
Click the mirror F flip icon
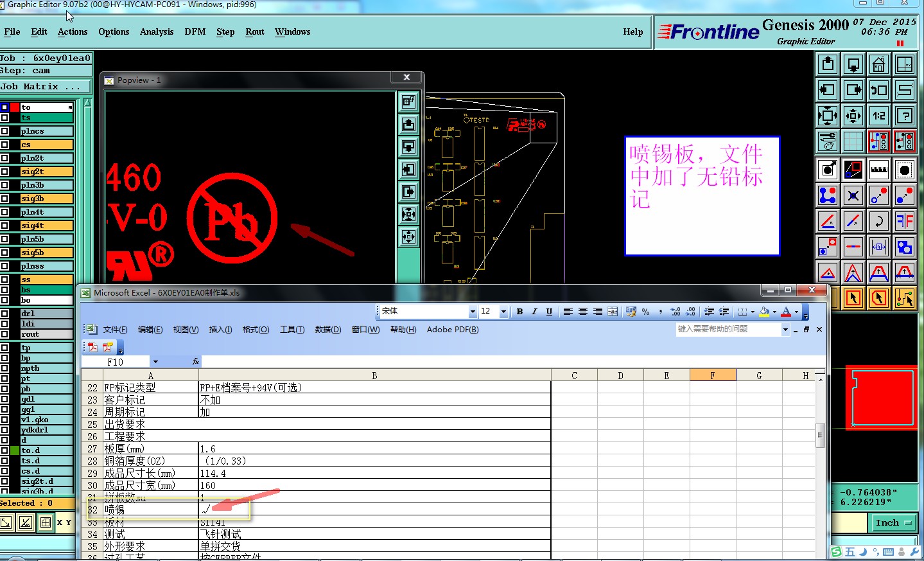pos(905,221)
